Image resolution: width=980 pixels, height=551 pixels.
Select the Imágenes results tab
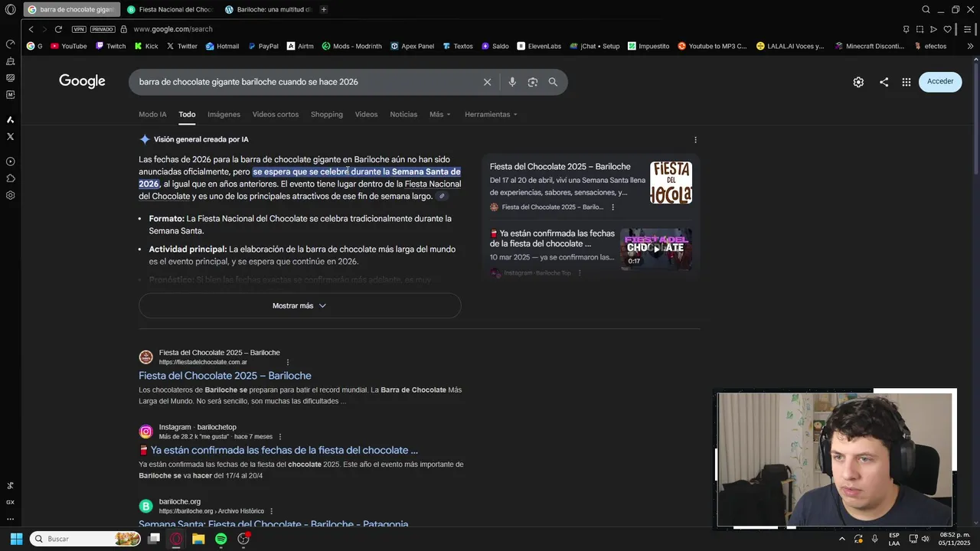(224, 114)
